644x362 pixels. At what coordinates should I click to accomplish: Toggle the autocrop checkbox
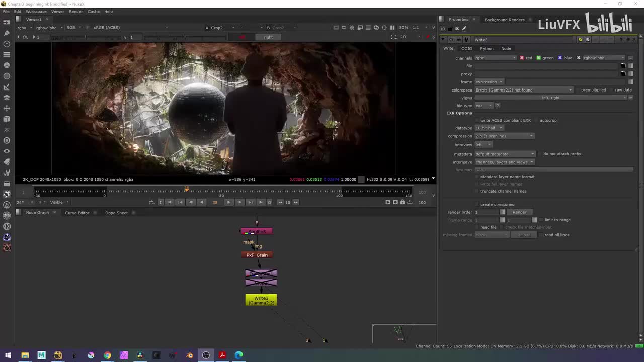tap(536, 120)
